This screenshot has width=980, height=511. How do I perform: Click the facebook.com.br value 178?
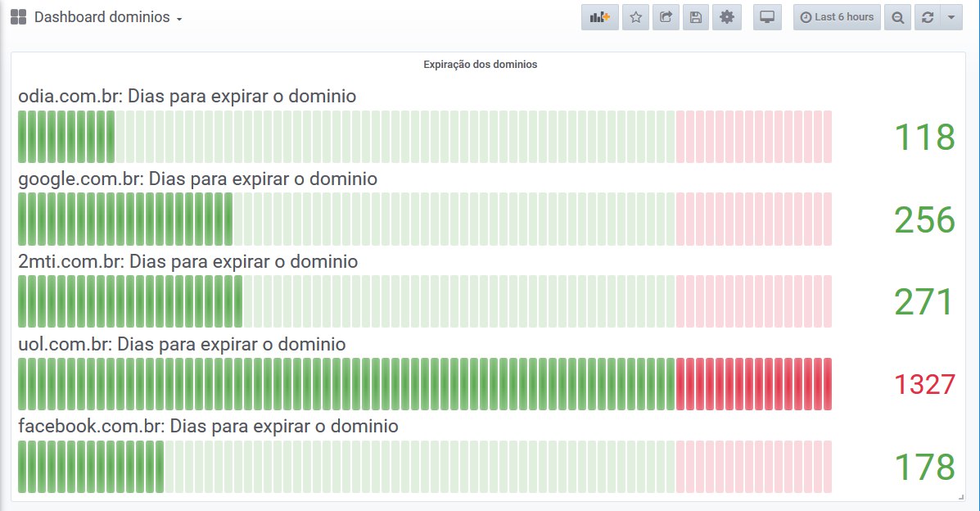[x=924, y=467]
